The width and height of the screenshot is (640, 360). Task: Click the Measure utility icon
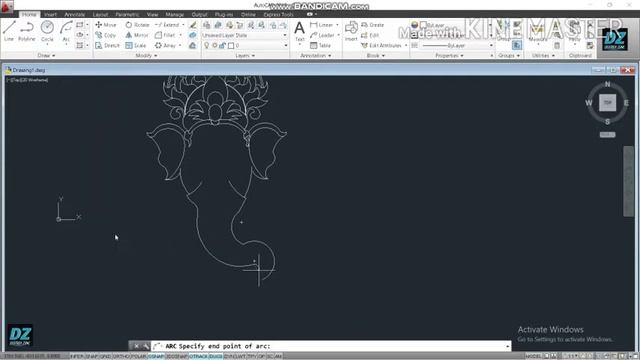[x=538, y=32]
